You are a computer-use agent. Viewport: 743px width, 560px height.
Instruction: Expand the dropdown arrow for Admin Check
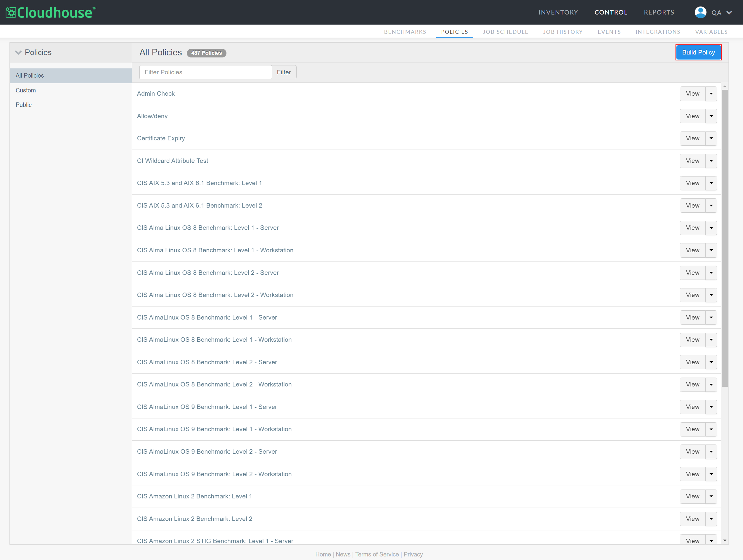711,94
